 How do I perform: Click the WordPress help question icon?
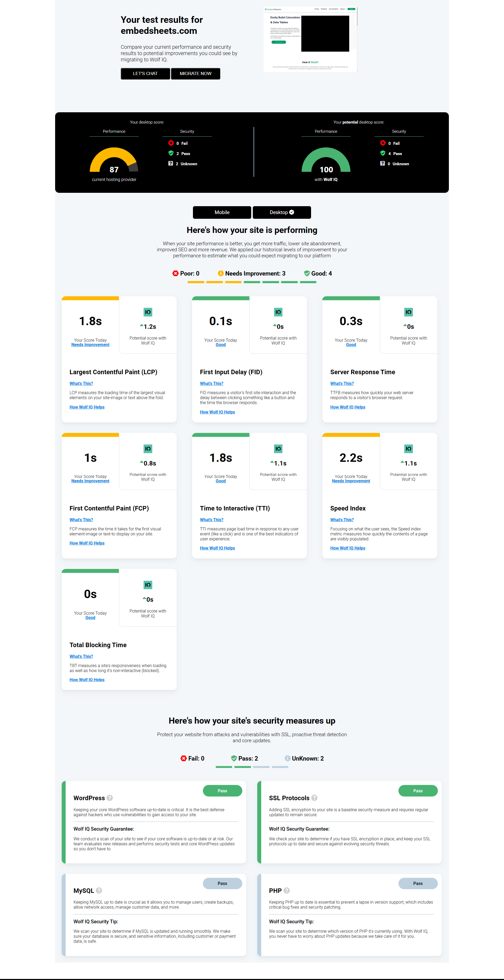click(x=110, y=798)
